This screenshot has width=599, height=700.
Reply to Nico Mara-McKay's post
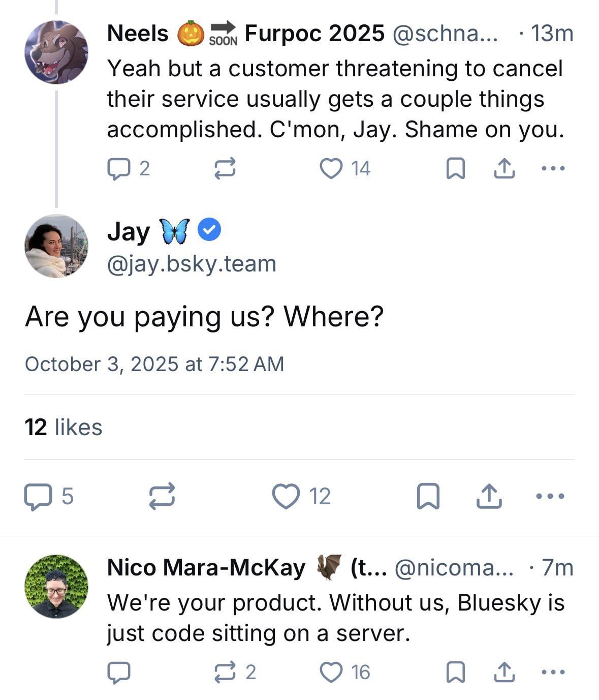coord(119,673)
